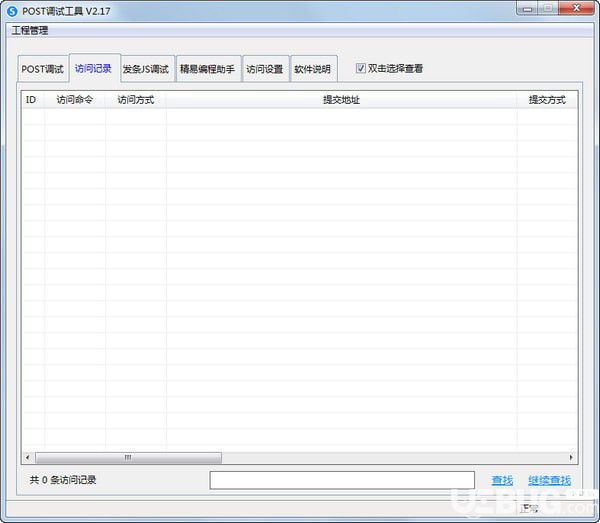Click the 提交地址 column header
The width and height of the screenshot is (600, 523).
[341, 100]
